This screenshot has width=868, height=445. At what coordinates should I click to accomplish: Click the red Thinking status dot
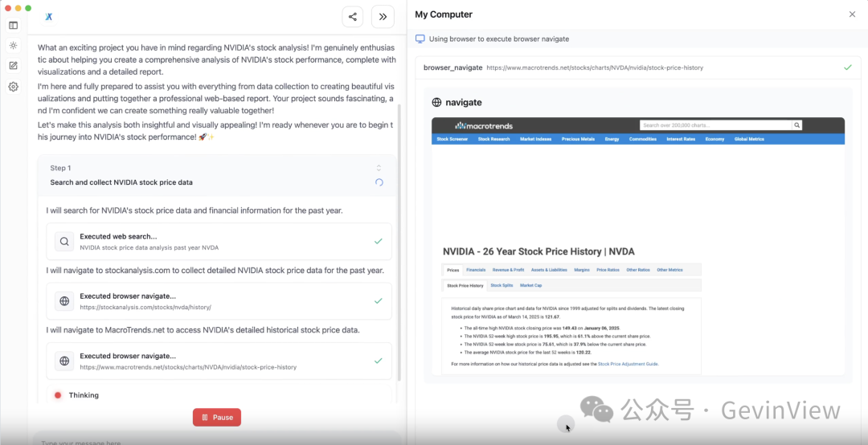[x=58, y=395]
